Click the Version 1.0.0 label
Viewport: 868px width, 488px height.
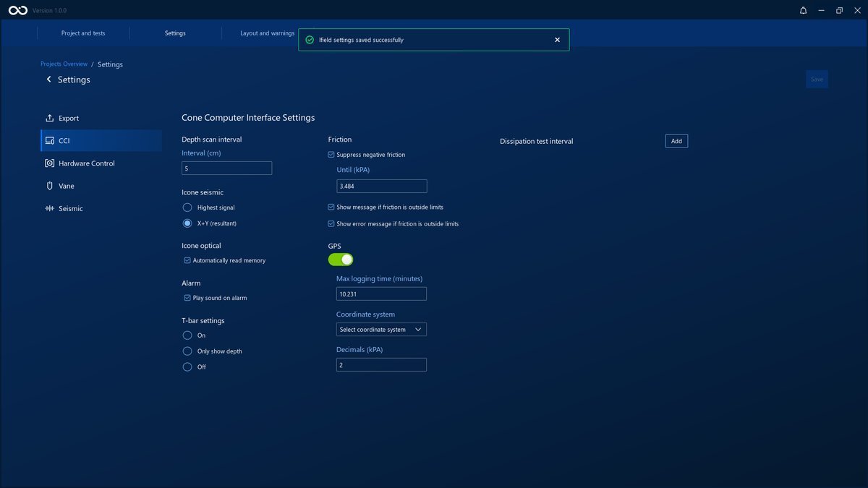point(49,11)
